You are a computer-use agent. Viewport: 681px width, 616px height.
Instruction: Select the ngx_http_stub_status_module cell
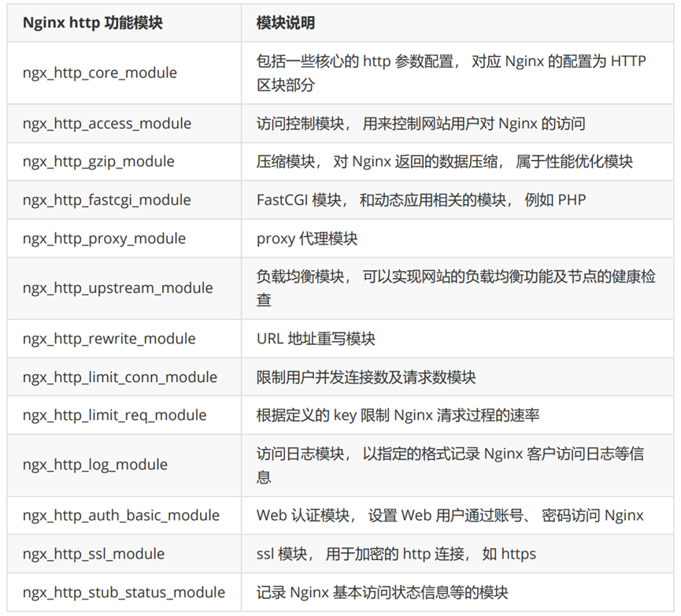tap(124, 592)
